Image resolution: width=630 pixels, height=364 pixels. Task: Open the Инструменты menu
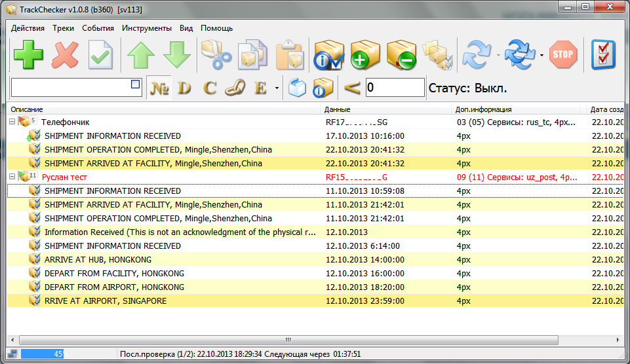(146, 28)
